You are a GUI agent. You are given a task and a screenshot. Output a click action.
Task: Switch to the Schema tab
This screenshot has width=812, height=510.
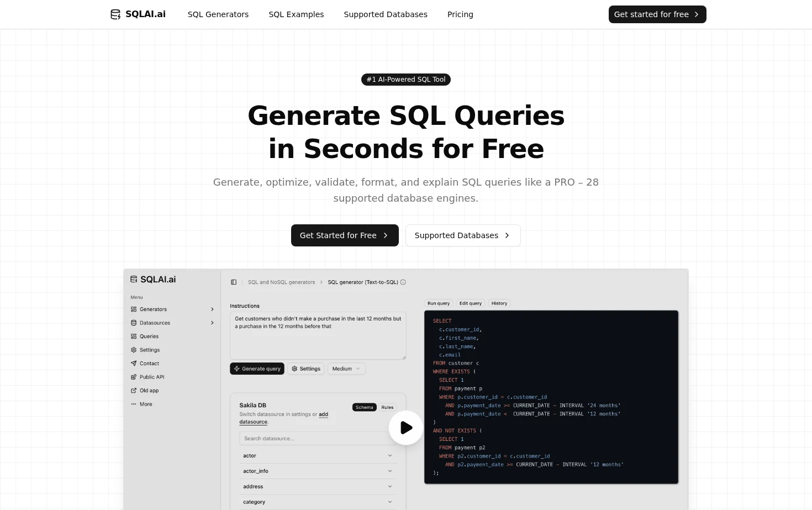(x=365, y=407)
